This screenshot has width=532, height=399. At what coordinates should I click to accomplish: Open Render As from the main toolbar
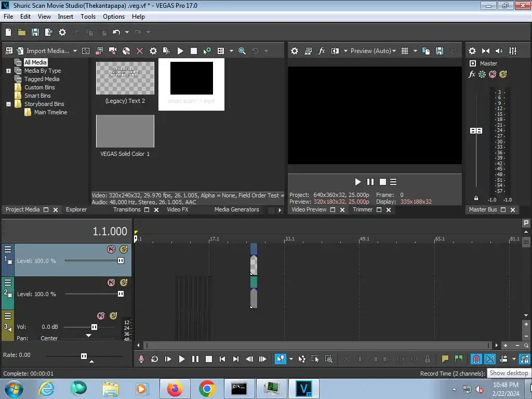coord(49,32)
